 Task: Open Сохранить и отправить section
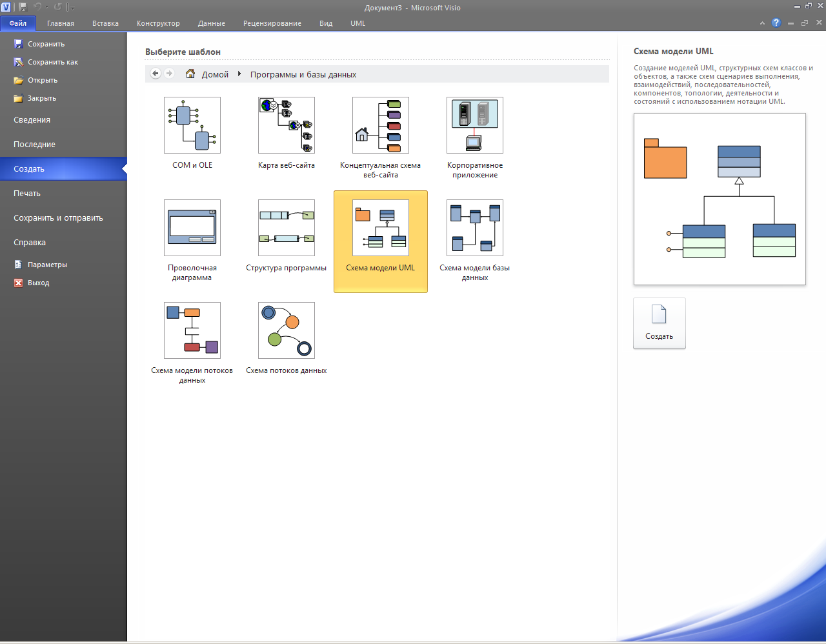[x=63, y=218]
